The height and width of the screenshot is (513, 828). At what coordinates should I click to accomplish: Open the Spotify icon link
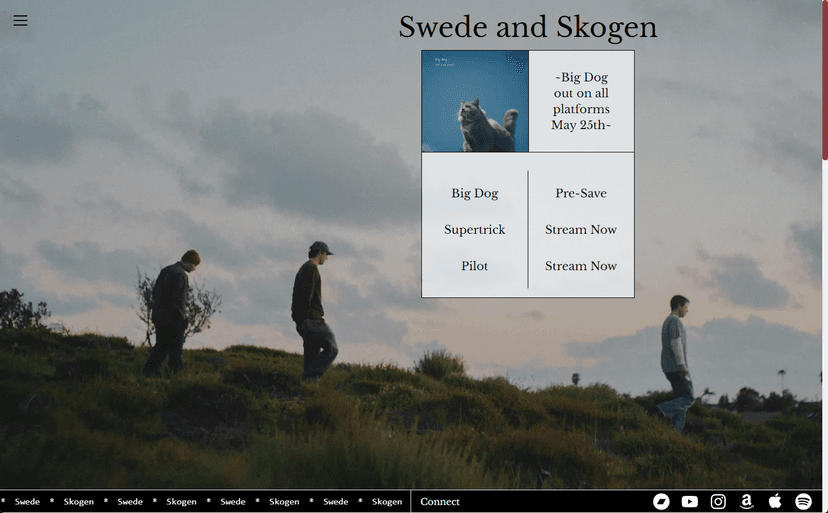pyautogui.click(x=803, y=501)
